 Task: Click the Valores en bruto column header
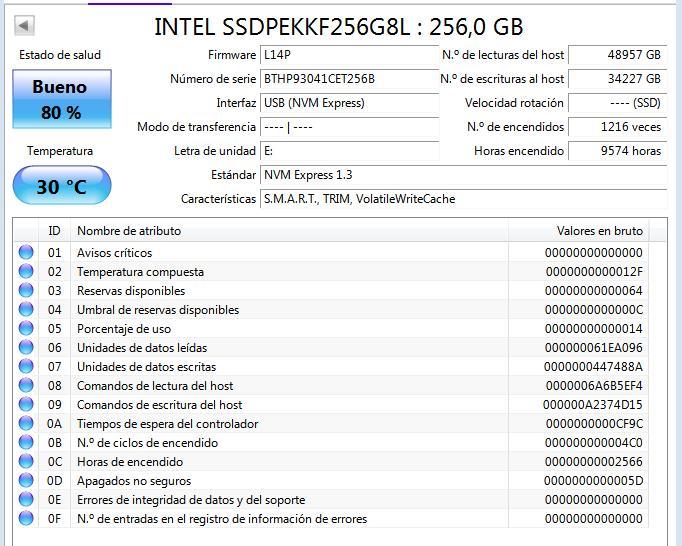coord(599,231)
